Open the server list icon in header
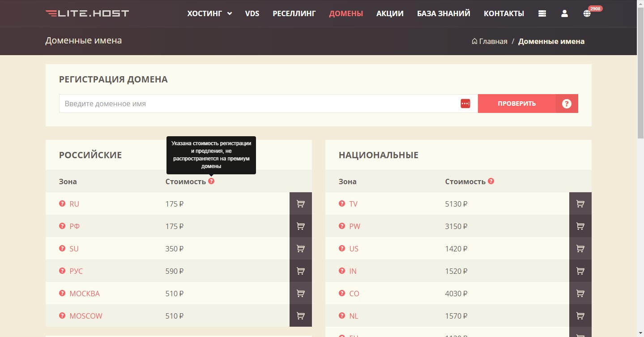Viewport: 644px width, 337px height. pos(542,13)
